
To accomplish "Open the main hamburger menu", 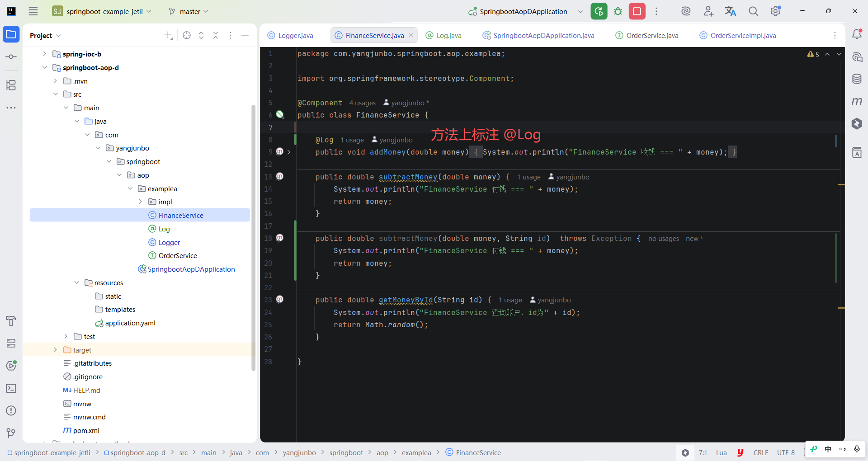I will 33,11.
